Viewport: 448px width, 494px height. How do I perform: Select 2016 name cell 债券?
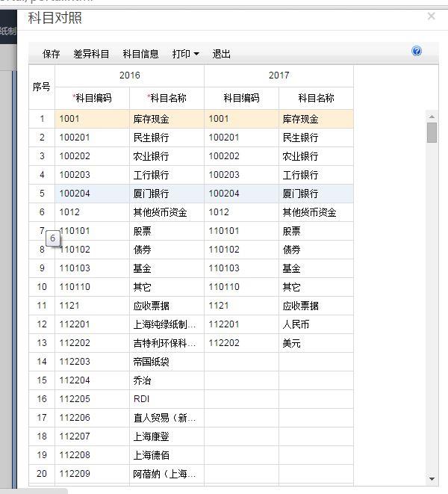tap(167, 250)
